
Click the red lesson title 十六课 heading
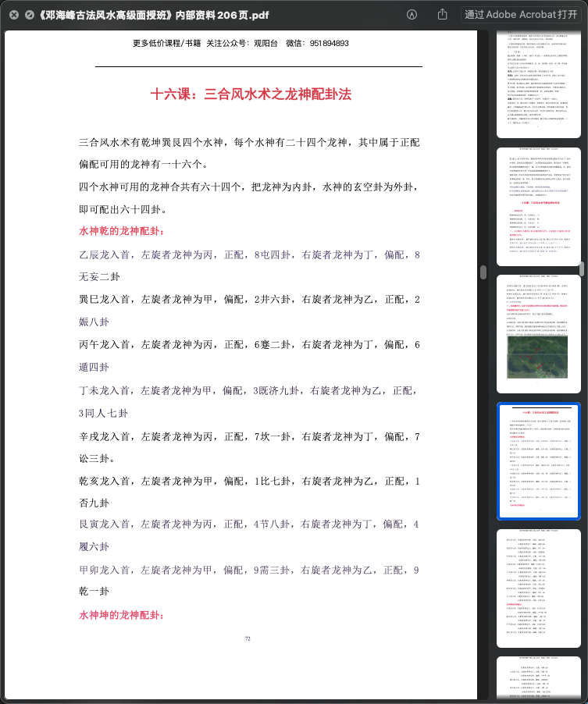[x=251, y=94]
